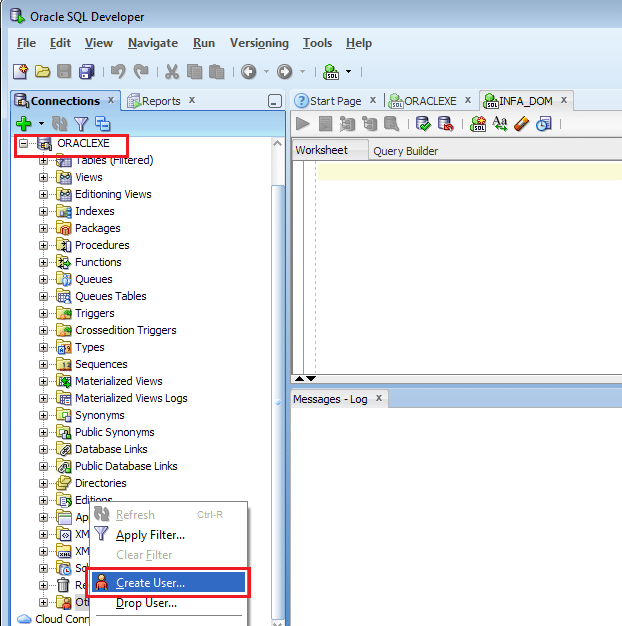Select Create User... in context menu
The height and width of the screenshot is (626, 622).
[168, 582]
